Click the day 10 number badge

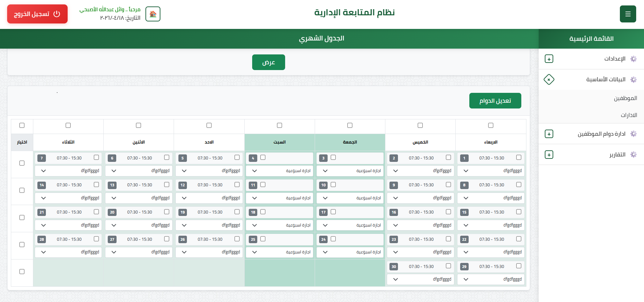pyautogui.click(x=324, y=185)
